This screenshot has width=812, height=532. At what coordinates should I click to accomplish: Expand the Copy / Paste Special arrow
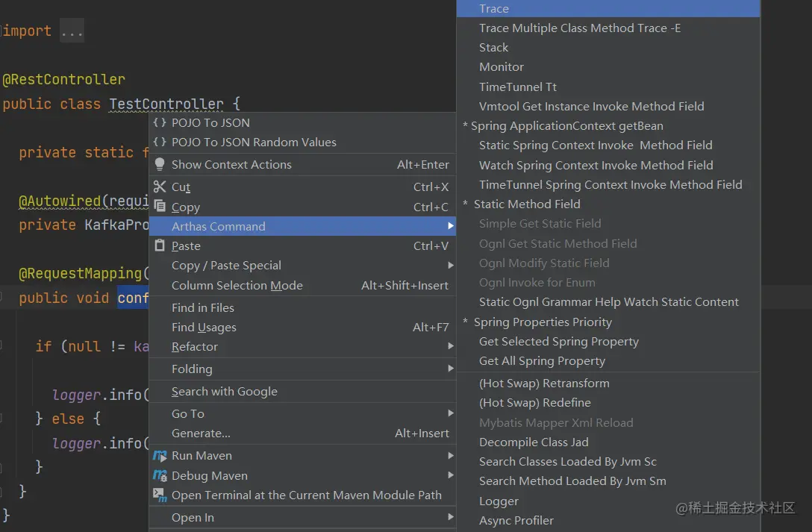coord(451,265)
